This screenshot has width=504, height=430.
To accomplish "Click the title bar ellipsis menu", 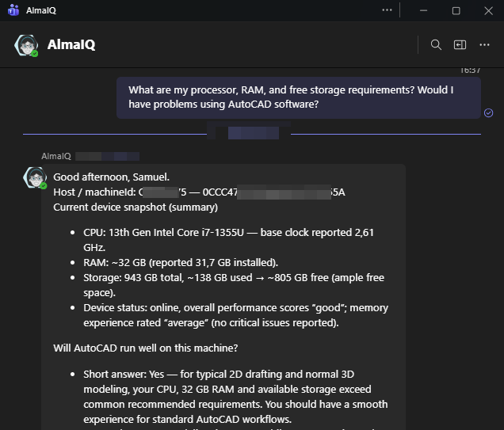I will [387, 10].
